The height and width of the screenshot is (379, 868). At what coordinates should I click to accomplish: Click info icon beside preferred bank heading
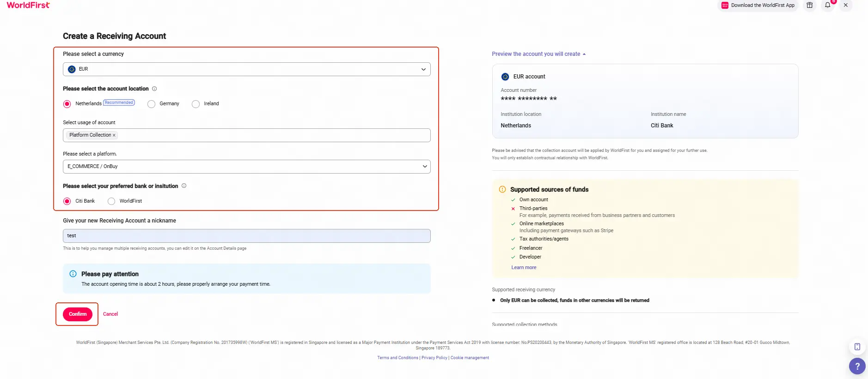click(x=184, y=186)
